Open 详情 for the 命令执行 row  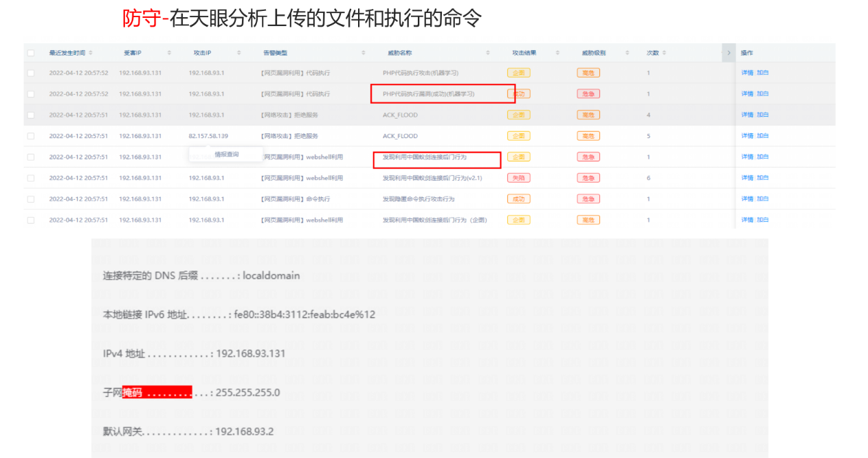(747, 199)
